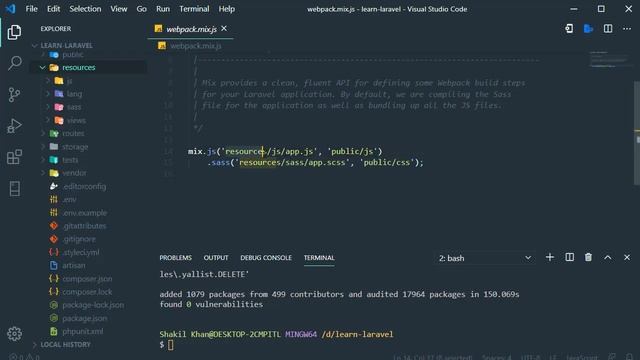Open the .gitattributes file
This screenshot has height=360, width=640.
coord(84,226)
